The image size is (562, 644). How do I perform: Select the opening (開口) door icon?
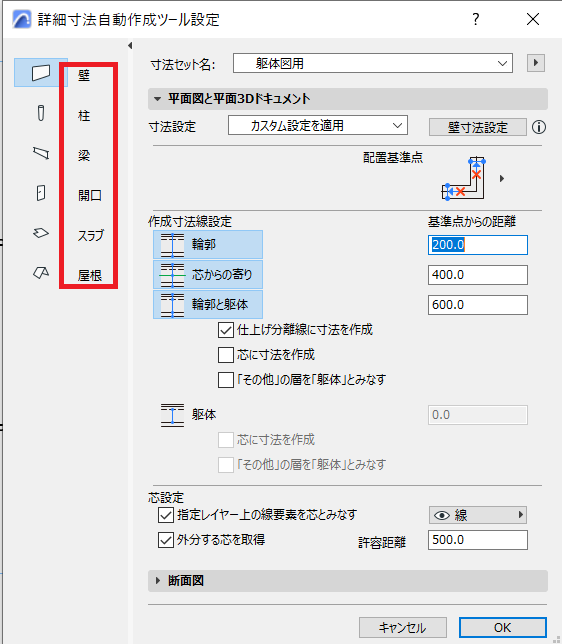pyautogui.click(x=41, y=193)
